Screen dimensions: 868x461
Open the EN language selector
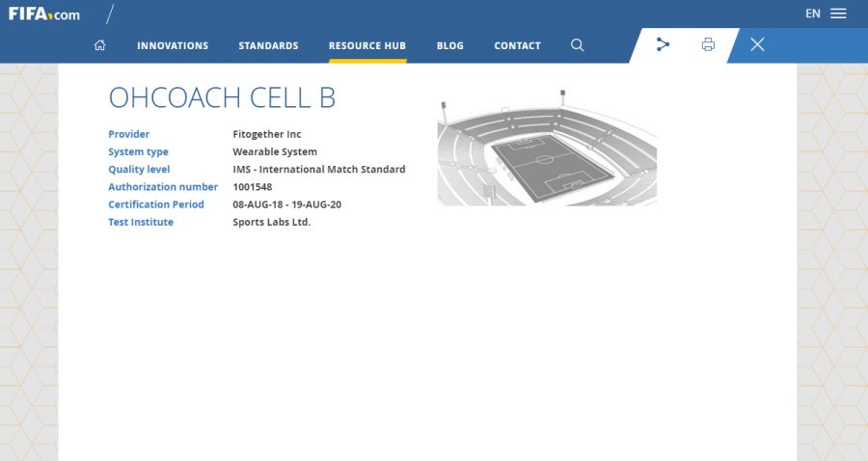tap(812, 14)
